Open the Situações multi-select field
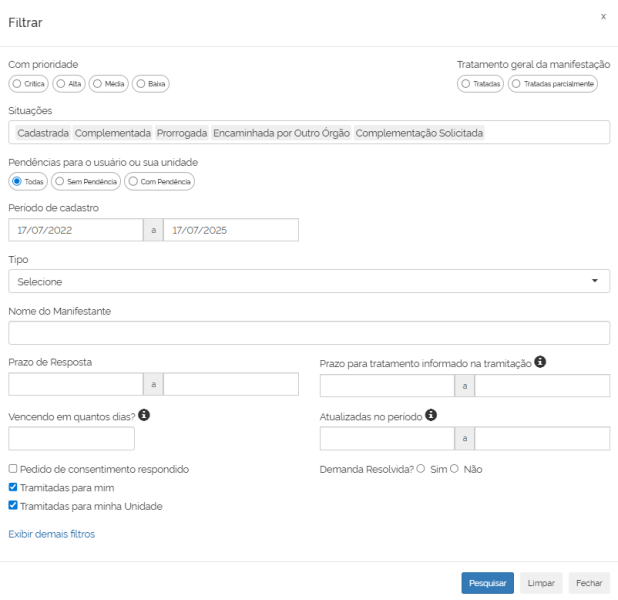The image size is (618, 600). point(309,133)
